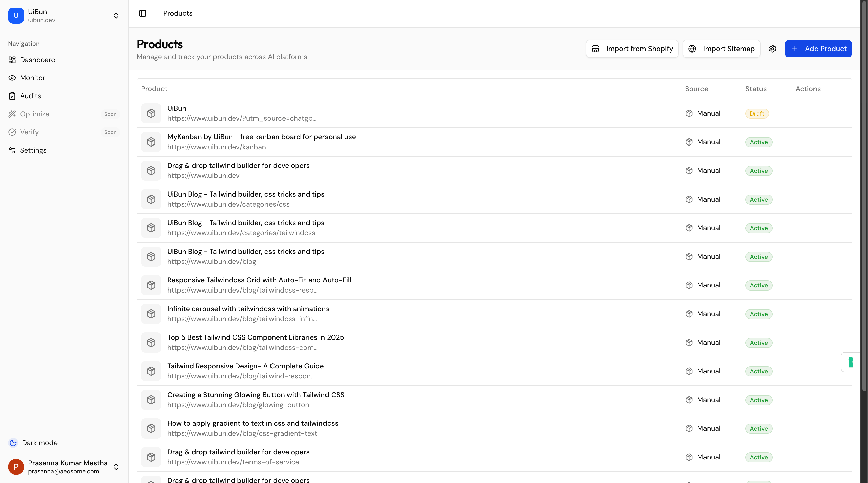
Task: Expand the UiBun workspace switcher
Action: click(116, 16)
